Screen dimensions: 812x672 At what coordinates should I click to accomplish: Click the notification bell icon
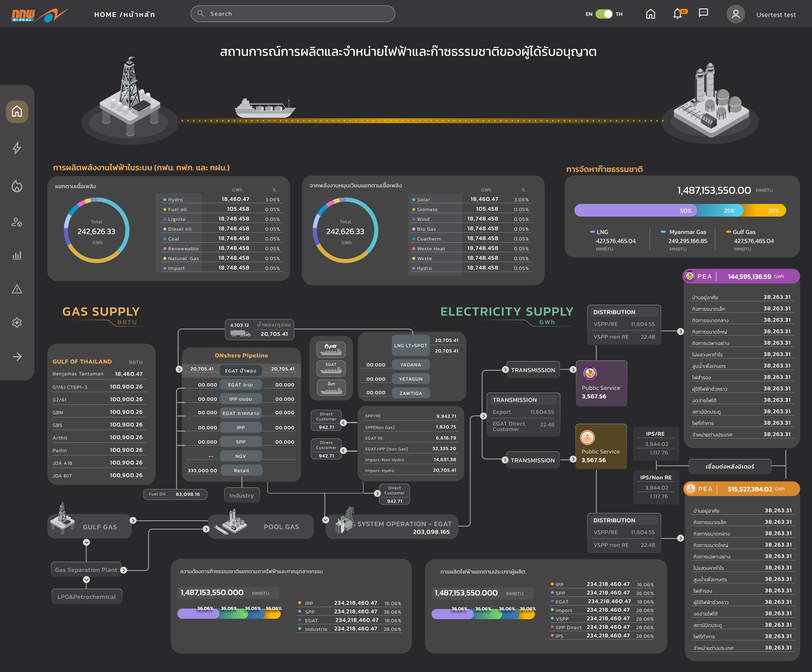pyautogui.click(x=677, y=14)
